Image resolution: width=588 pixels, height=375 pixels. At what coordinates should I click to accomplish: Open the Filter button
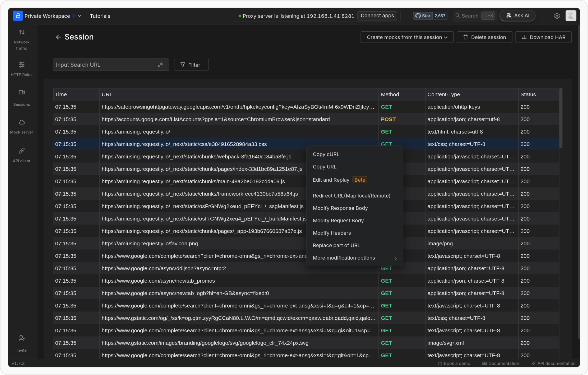click(191, 65)
